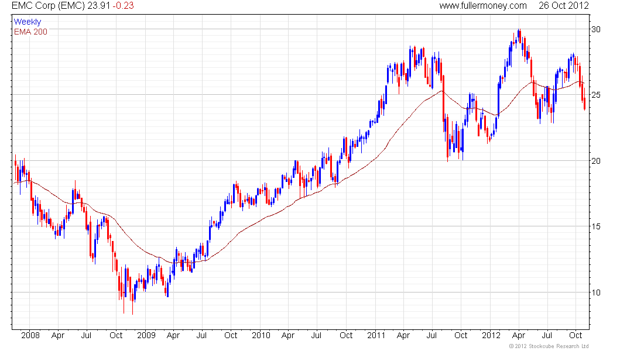Screen dimensions: 644x351
Task: Click the Jul label between 2008 and 2009
Action: pyautogui.click(x=86, y=335)
